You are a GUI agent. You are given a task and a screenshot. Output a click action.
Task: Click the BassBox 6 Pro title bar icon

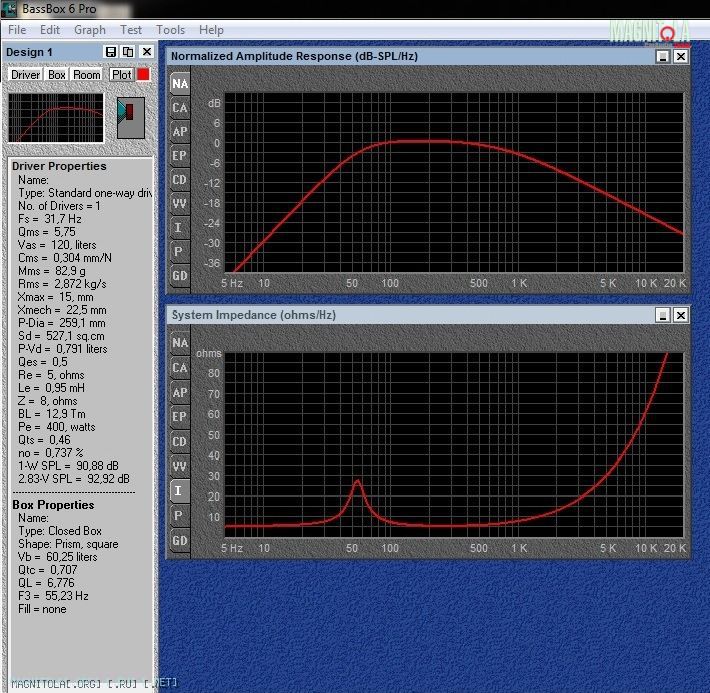[9, 9]
